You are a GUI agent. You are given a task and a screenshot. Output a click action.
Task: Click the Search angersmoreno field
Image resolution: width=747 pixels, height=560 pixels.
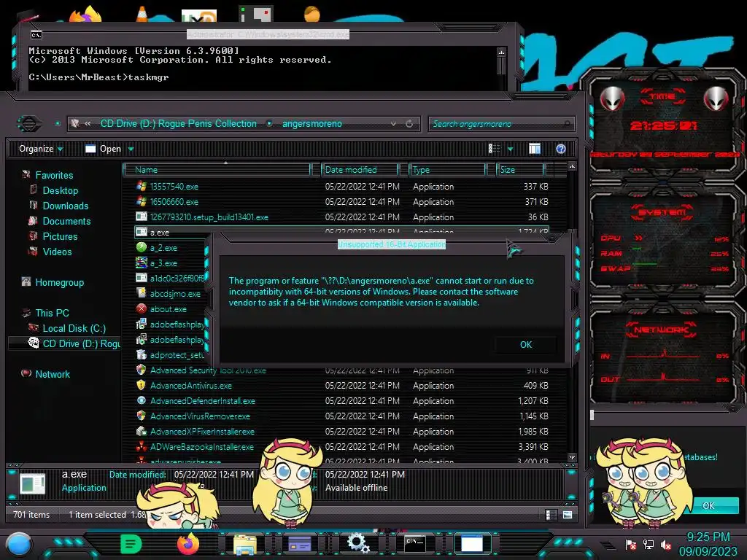click(x=502, y=124)
